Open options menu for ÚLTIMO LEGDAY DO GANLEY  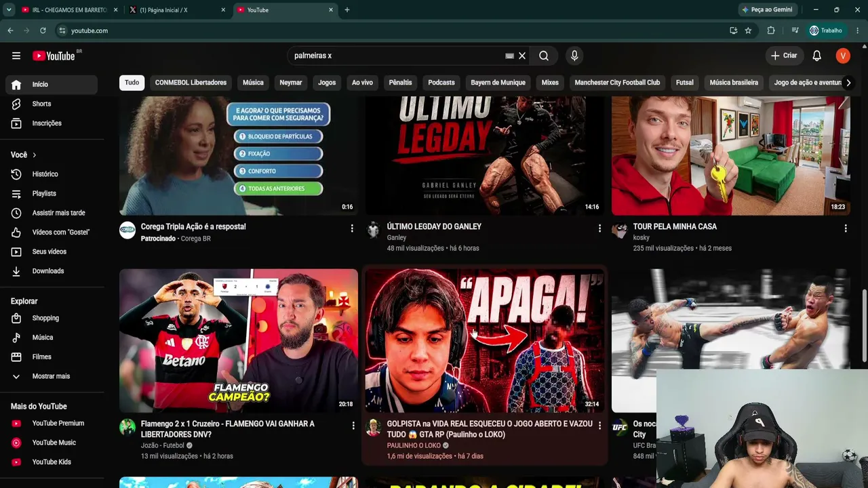(x=599, y=228)
